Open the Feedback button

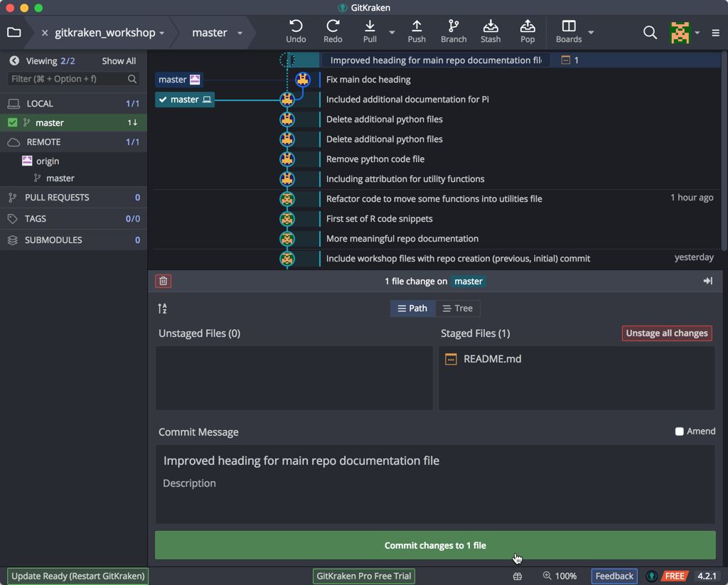[614, 576]
